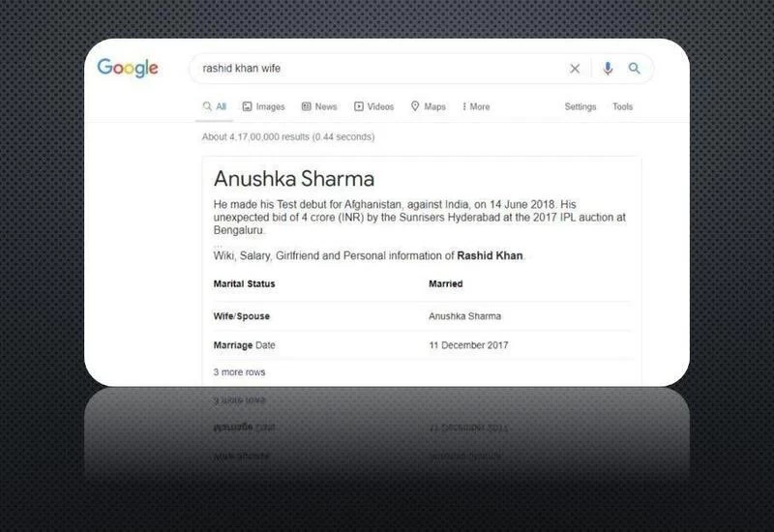Click the 'Anushka Sharma' featured snippet heading

coord(294,179)
